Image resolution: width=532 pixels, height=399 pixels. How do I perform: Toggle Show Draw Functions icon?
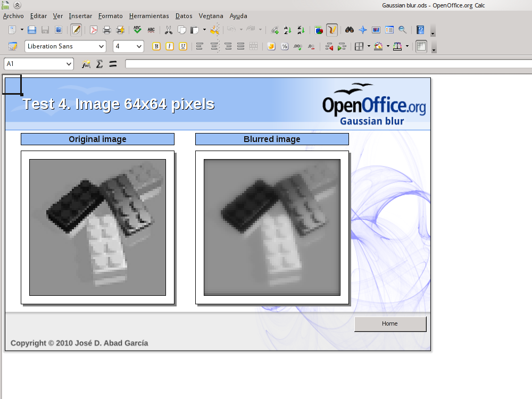(x=332, y=30)
